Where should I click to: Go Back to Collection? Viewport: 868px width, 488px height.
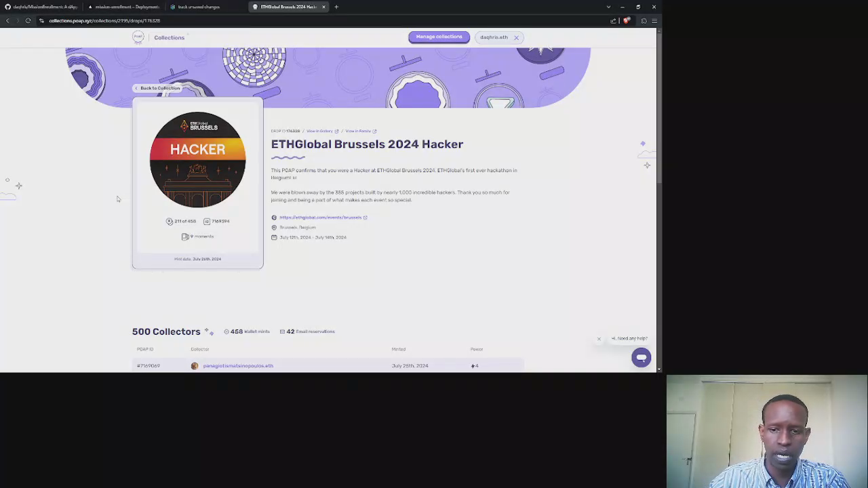[x=157, y=88]
